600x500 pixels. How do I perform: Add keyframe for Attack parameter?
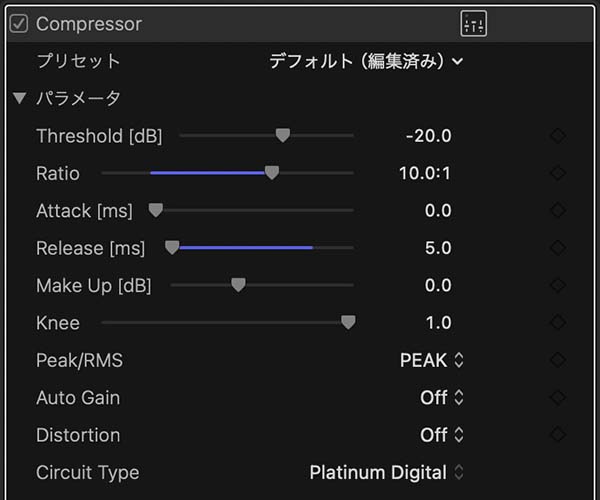tap(558, 210)
